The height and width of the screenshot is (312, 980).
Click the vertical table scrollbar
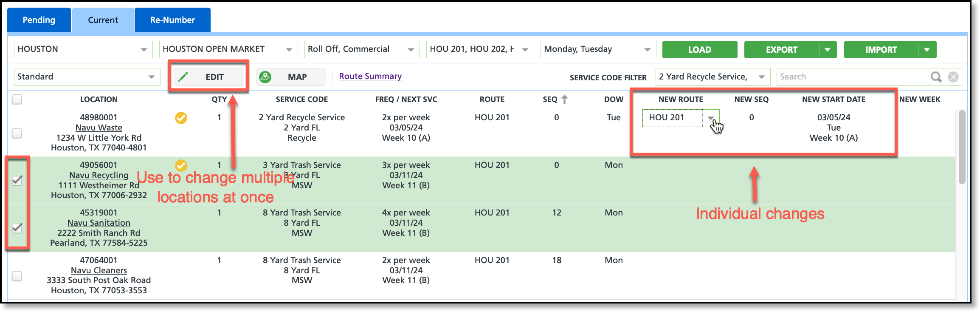pos(962,147)
